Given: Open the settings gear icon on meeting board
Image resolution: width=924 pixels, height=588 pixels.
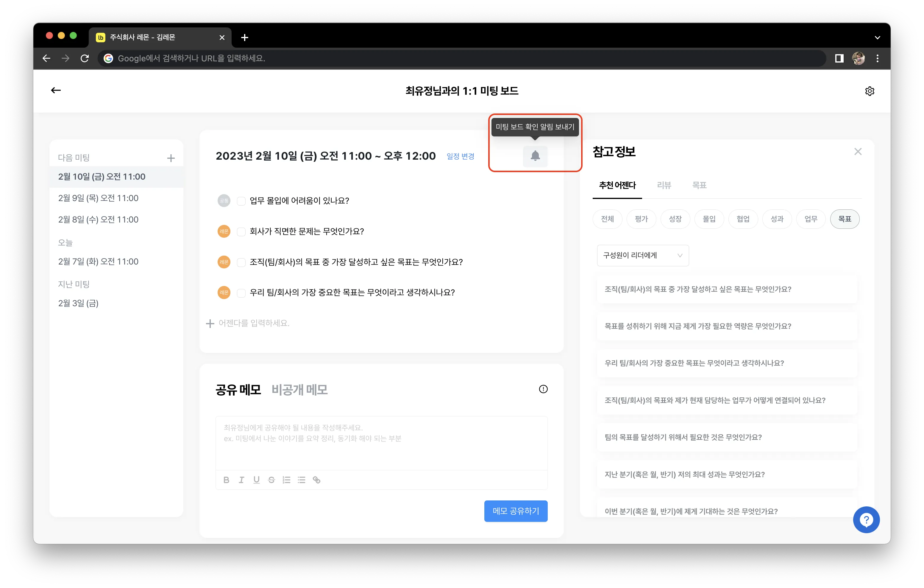Looking at the screenshot, I should 870,91.
